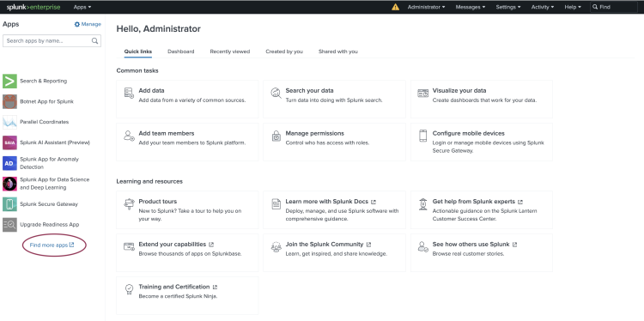Open the Splunk AI Assistant app icon
This screenshot has width=644, height=321.
9,142
